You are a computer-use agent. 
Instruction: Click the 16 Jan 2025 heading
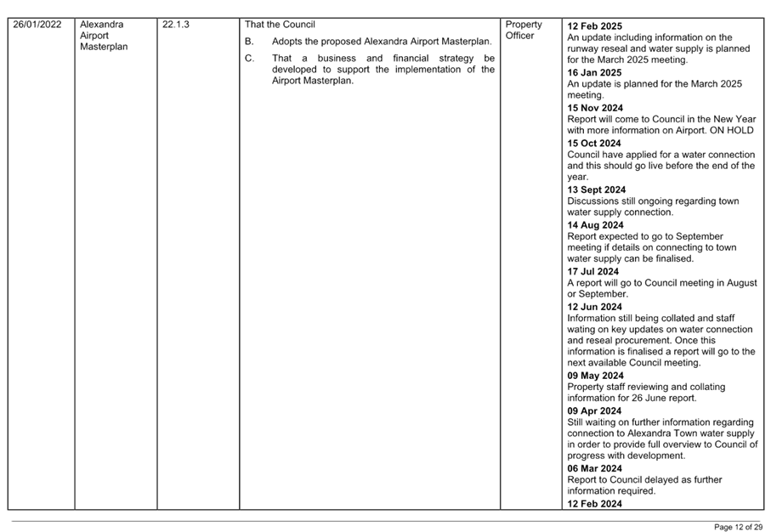[x=594, y=72]
